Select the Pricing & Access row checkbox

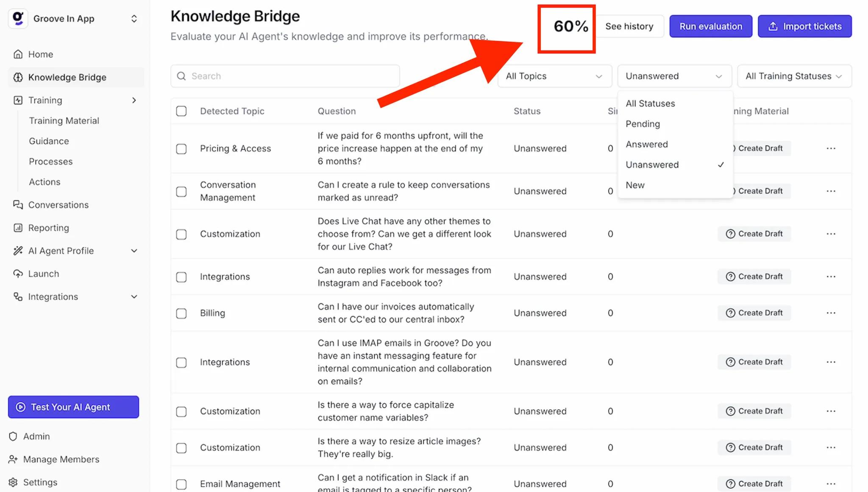181,149
